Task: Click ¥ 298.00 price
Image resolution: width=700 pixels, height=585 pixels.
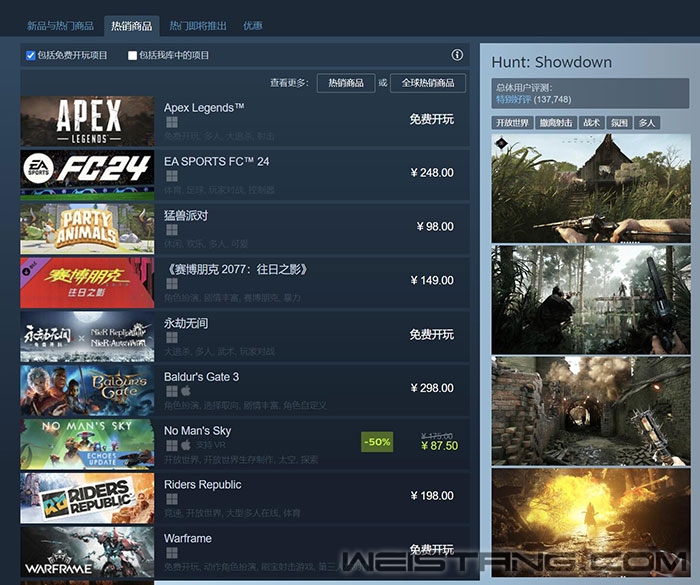Action: 432,388
